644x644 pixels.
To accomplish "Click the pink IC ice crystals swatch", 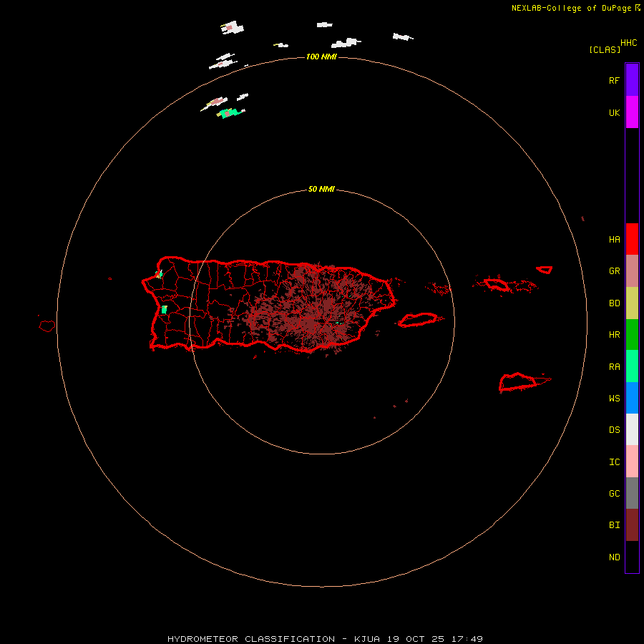I will click(x=632, y=462).
